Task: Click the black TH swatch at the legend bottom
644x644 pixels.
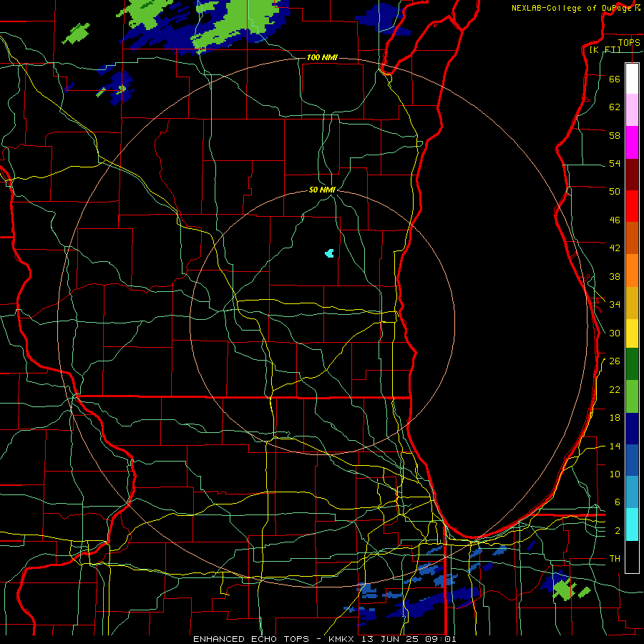Action: (632, 557)
